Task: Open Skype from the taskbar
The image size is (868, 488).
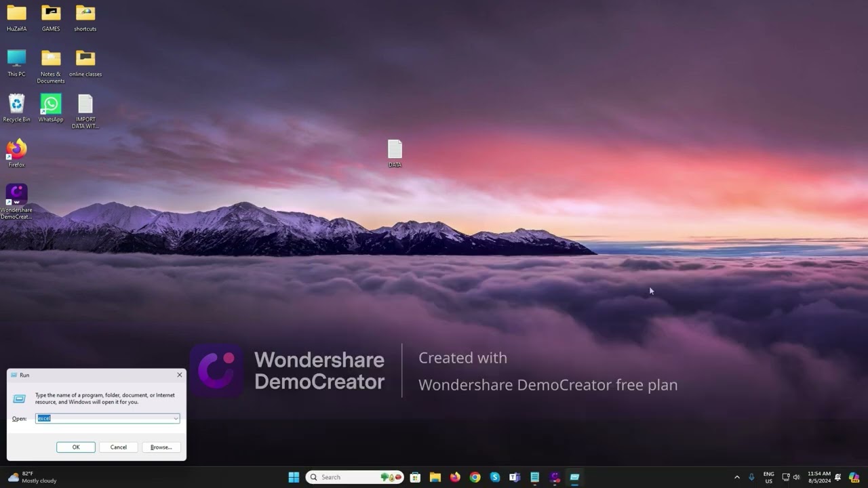Action: [x=495, y=477]
